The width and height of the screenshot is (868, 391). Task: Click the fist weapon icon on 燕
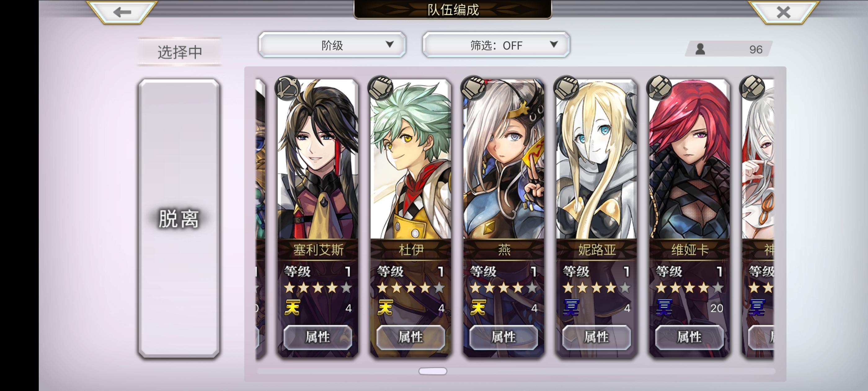pos(473,88)
